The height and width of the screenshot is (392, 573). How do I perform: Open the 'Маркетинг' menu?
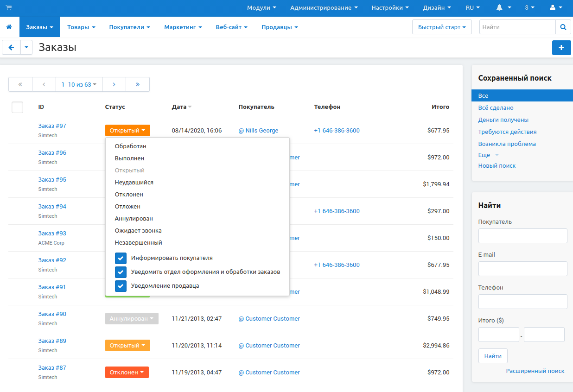click(183, 27)
